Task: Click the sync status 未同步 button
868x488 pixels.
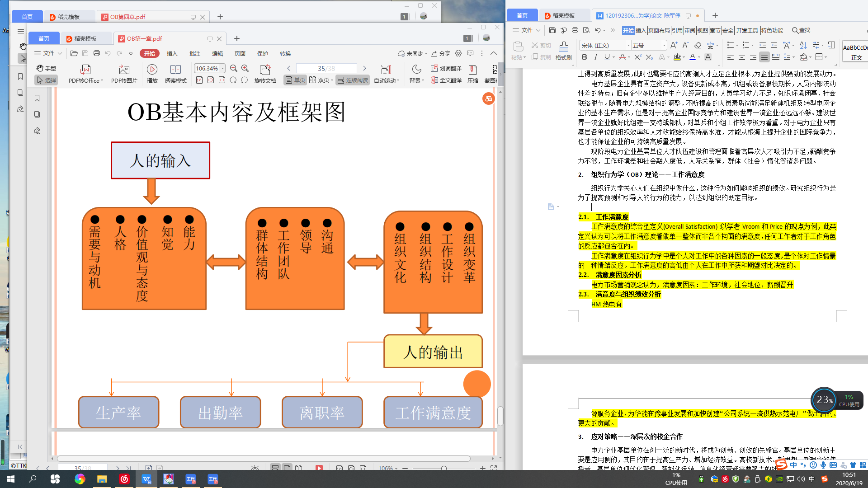Action: [412, 53]
